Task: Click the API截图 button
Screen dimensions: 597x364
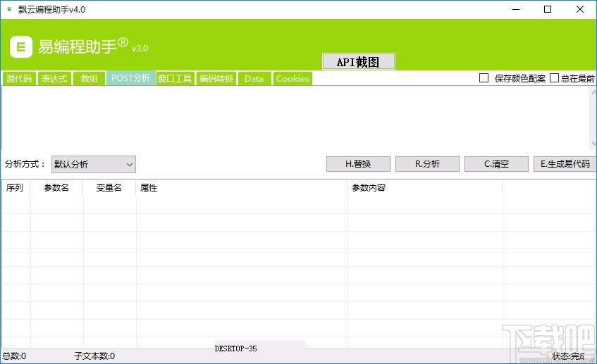Action: coord(358,62)
